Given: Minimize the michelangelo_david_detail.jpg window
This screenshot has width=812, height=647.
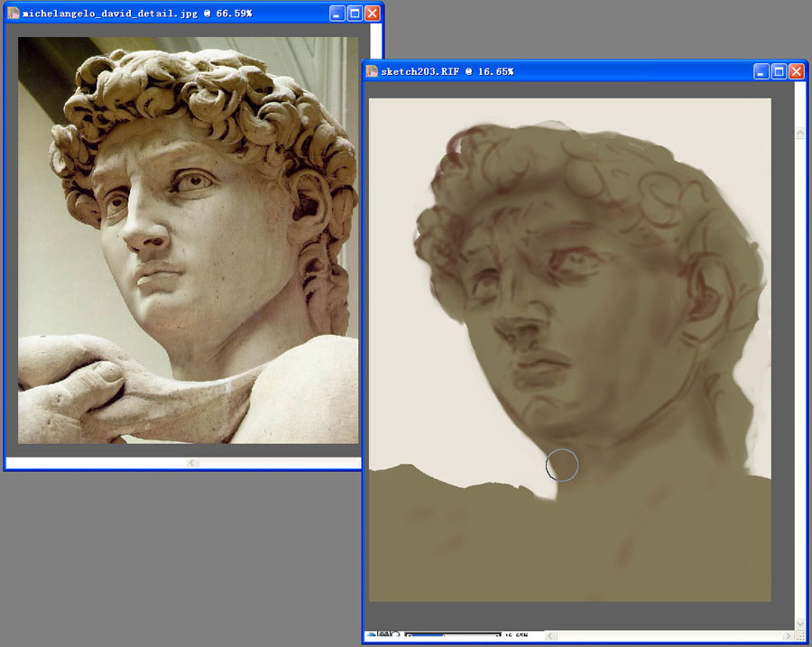Looking at the screenshot, I should click(x=337, y=13).
